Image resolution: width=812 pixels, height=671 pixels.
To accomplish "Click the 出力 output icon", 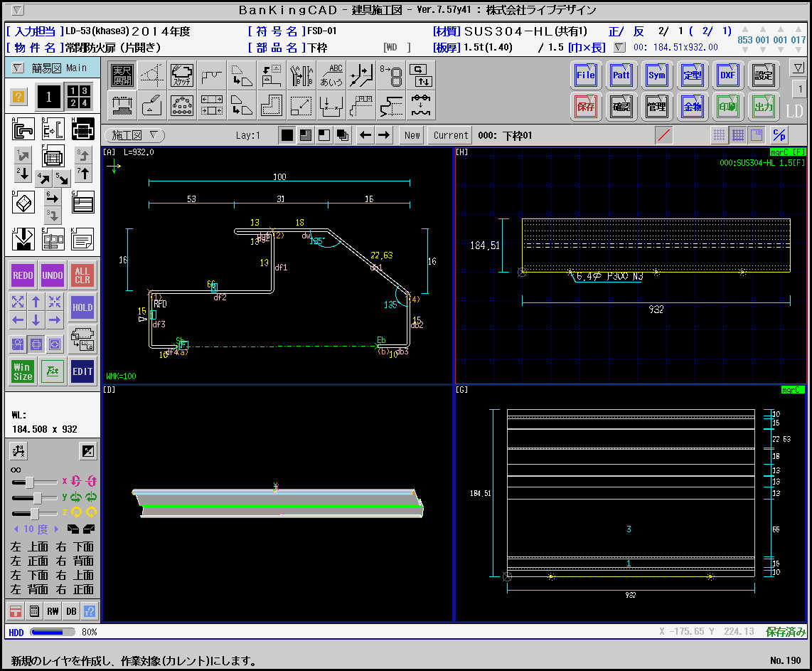I will (x=764, y=107).
